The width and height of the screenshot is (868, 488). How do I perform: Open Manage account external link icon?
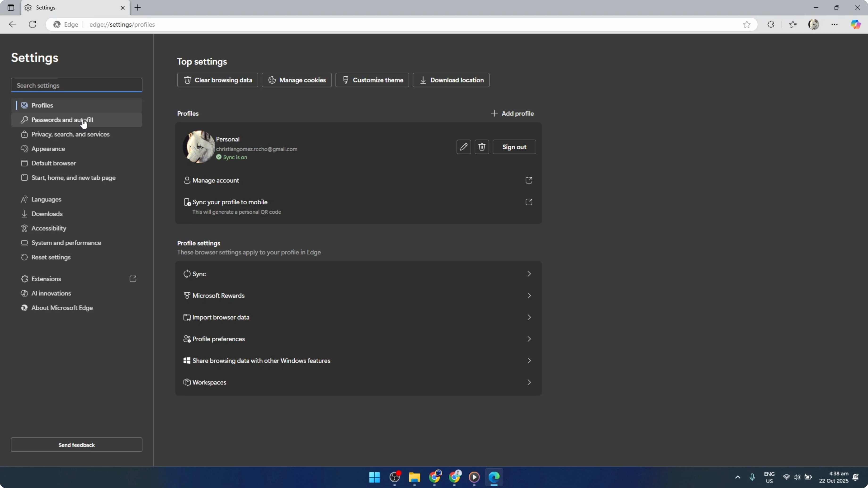point(529,180)
